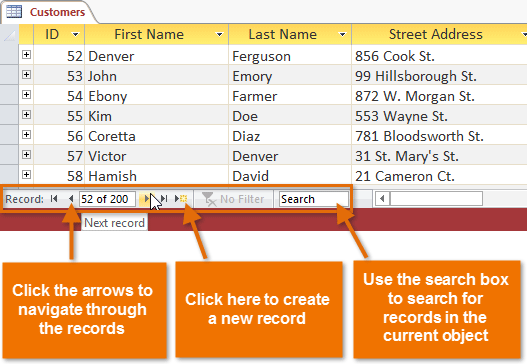Image resolution: width=527 pixels, height=364 pixels.
Task: Click the select-all corner of datasheet
Action: (9, 35)
